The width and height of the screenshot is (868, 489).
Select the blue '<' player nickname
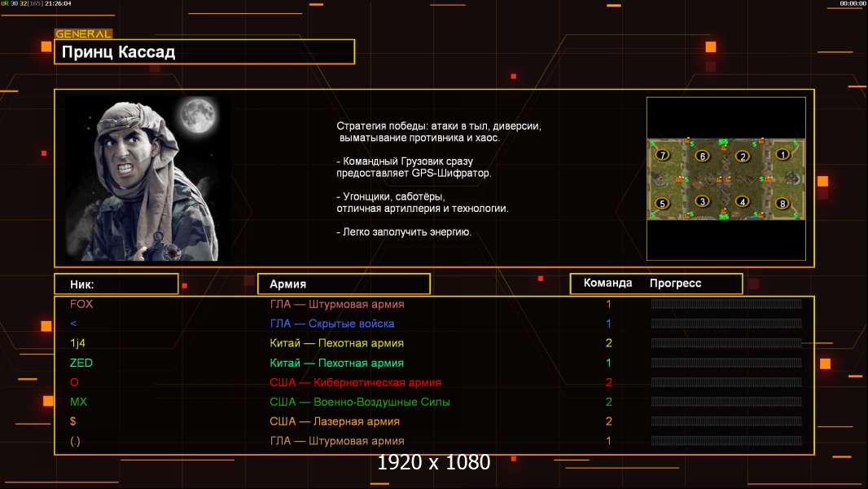(73, 324)
